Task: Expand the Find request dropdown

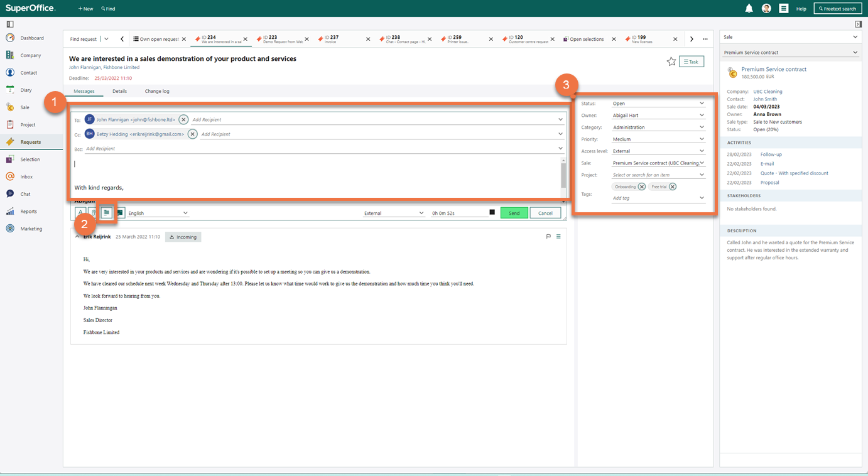Action: click(x=106, y=39)
